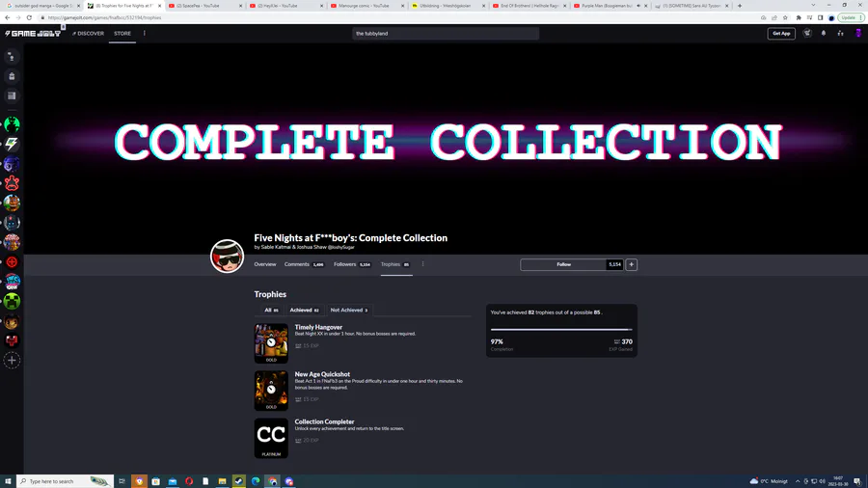Switch to the End Of Brothers YouTube tab

529,6
